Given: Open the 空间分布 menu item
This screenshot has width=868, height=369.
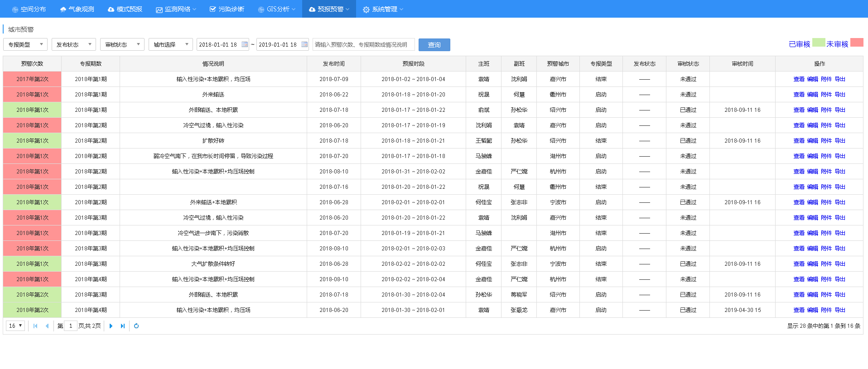Looking at the screenshot, I should pos(29,9).
